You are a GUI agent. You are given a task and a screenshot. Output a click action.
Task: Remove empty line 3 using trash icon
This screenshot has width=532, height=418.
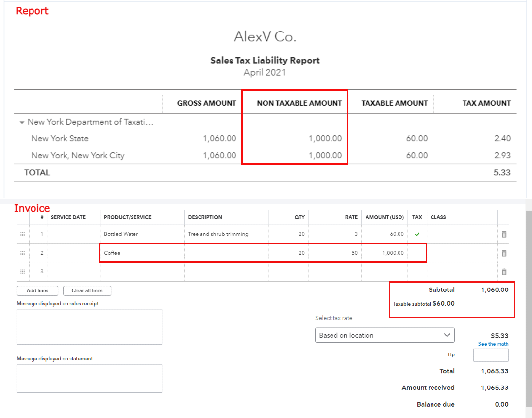tap(504, 272)
